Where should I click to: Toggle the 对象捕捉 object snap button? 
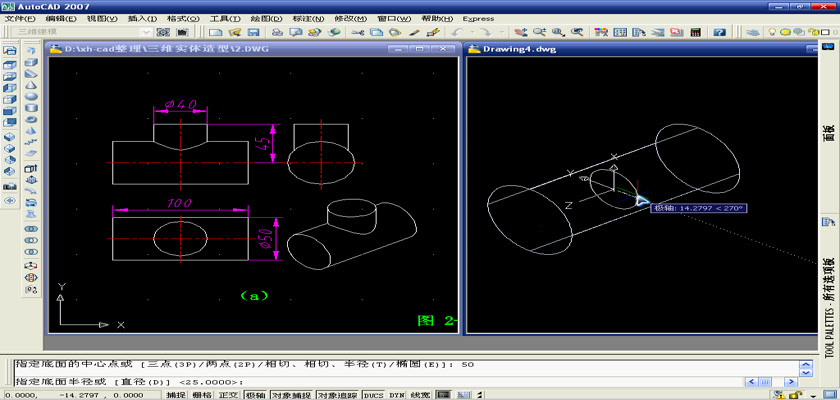[290, 395]
